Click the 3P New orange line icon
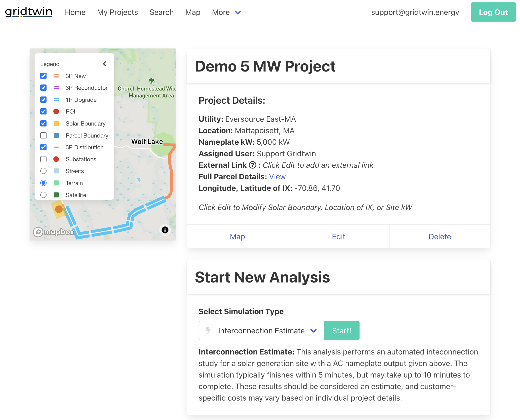520x420 pixels. click(x=56, y=76)
